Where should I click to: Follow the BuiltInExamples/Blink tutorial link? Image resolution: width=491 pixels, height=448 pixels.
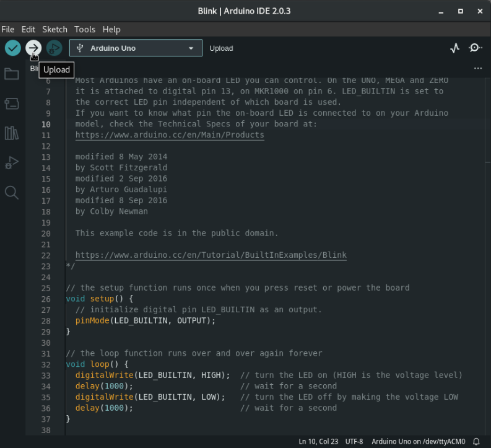tap(211, 255)
